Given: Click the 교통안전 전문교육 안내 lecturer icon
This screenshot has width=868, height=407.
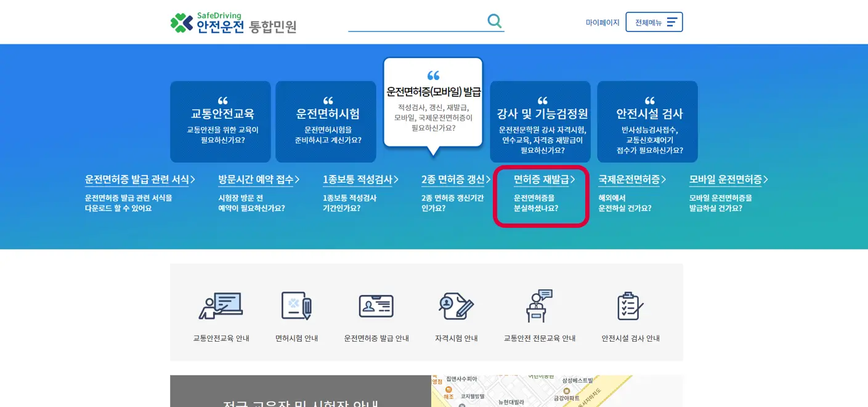Looking at the screenshot, I should point(538,306).
